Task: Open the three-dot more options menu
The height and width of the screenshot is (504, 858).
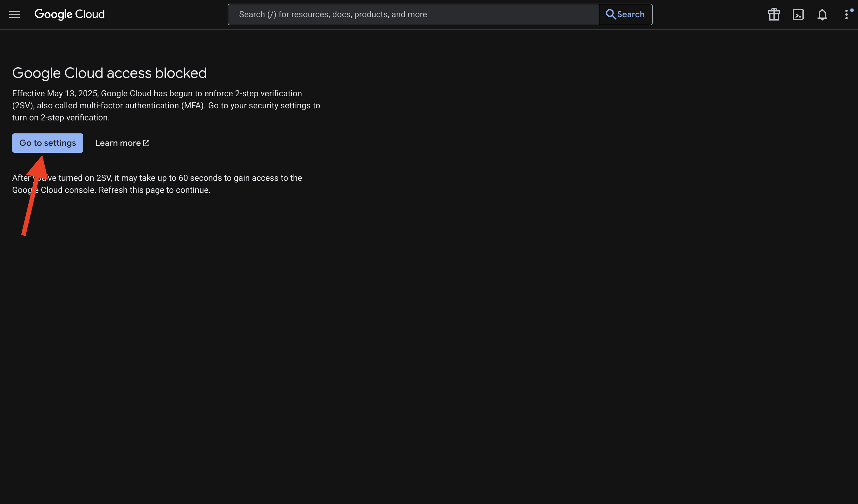Action: point(846,14)
